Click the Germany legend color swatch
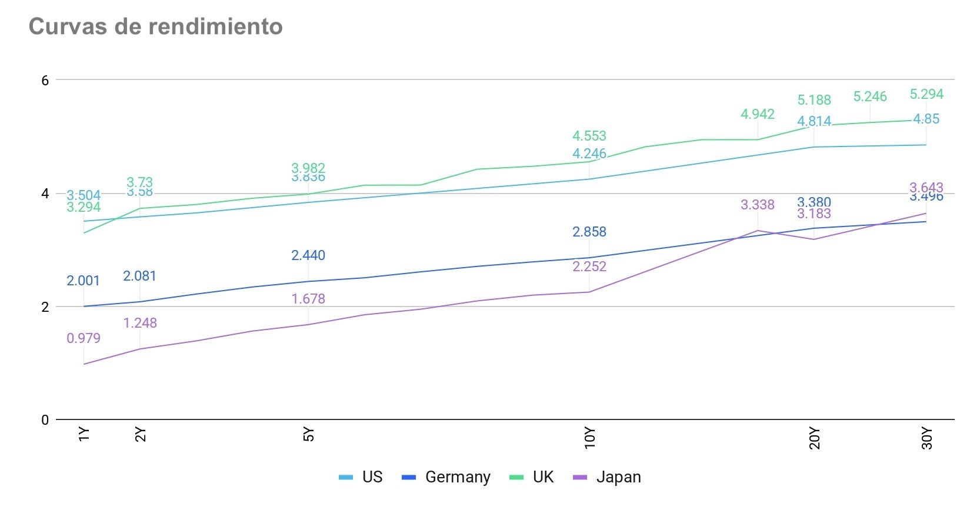This screenshot has height=513, width=980. tap(409, 477)
